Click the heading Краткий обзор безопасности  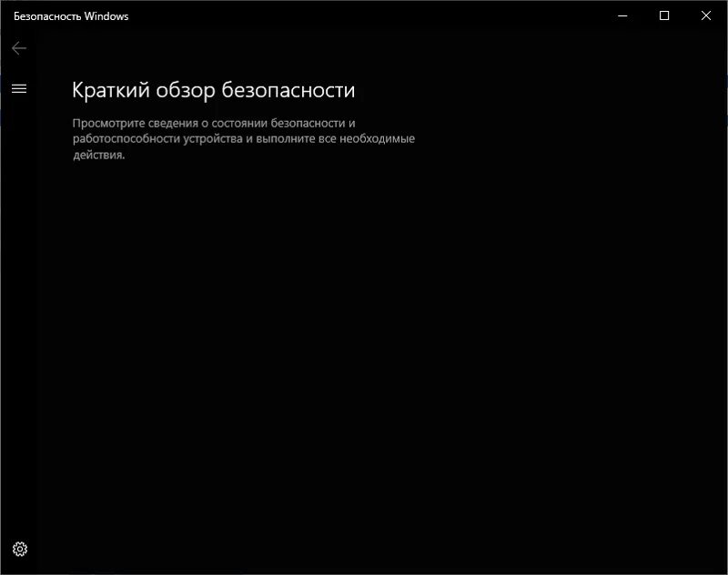click(214, 90)
